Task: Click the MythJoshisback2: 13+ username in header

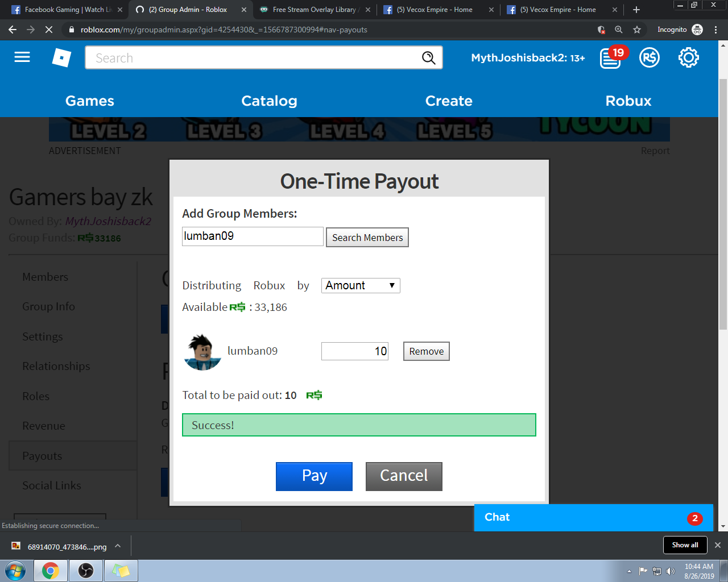Action: point(528,58)
